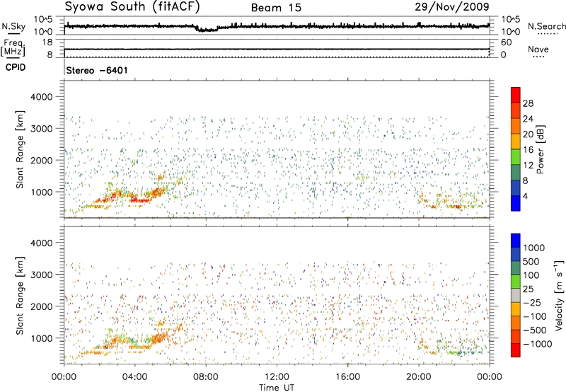Click the '20:00' time tick label

click(x=418, y=377)
